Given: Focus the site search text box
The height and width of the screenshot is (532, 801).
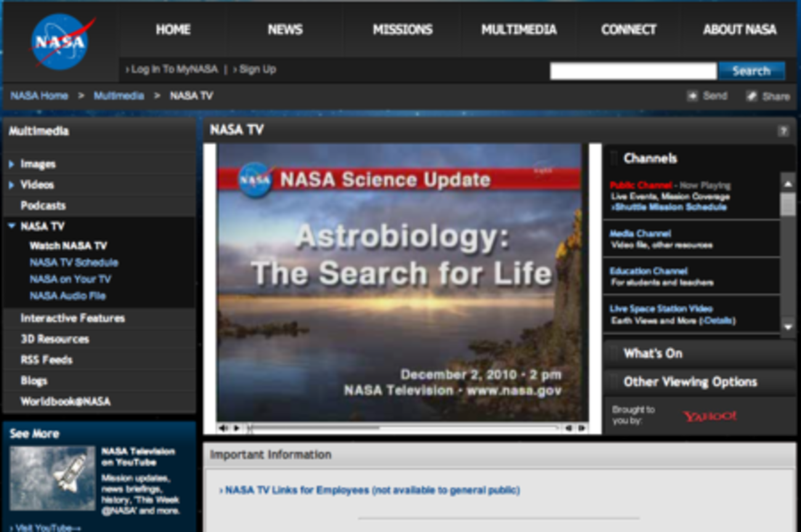Looking at the screenshot, I should pos(633,71).
